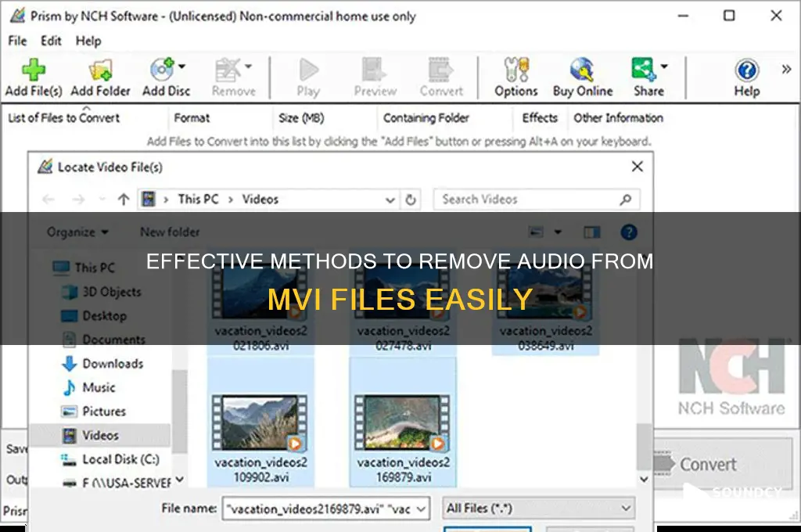Click the Other Information column header
This screenshot has width=801, height=532.
point(618,118)
